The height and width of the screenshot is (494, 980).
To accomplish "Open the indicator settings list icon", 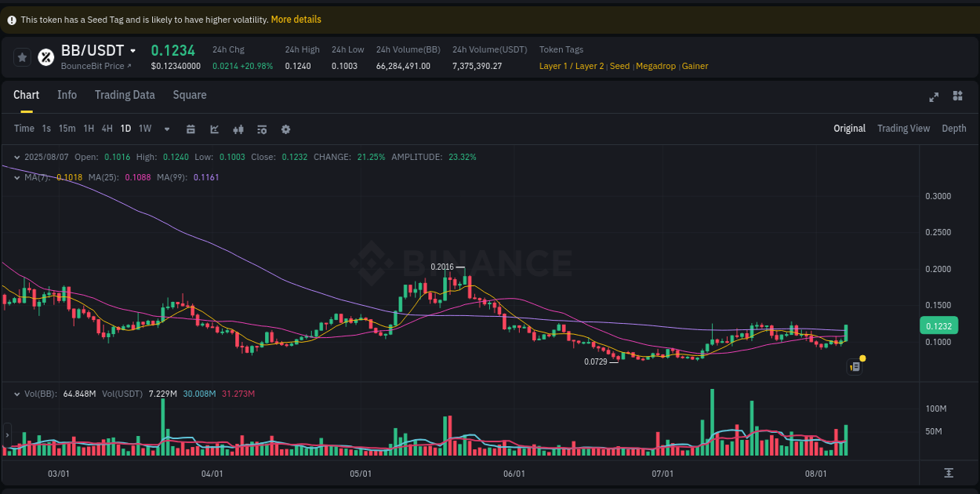I will [x=262, y=128].
